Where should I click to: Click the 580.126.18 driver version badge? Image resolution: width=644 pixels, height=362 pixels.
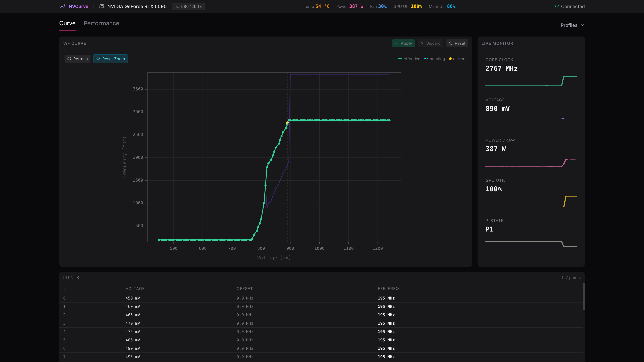click(x=188, y=7)
